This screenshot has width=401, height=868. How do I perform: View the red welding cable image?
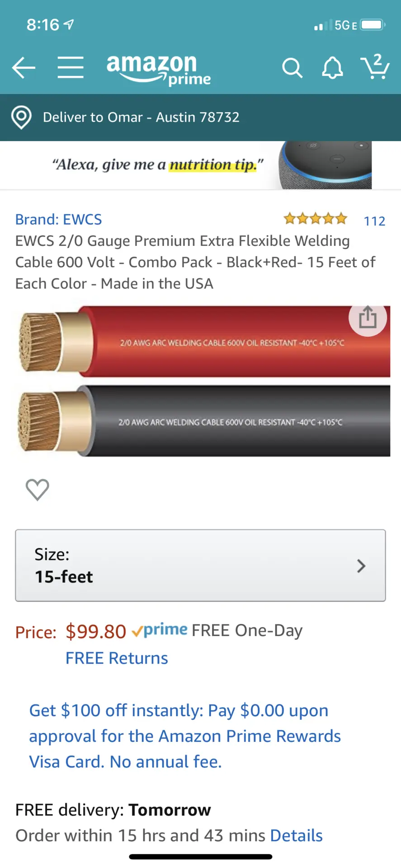(x=203, y=342)
